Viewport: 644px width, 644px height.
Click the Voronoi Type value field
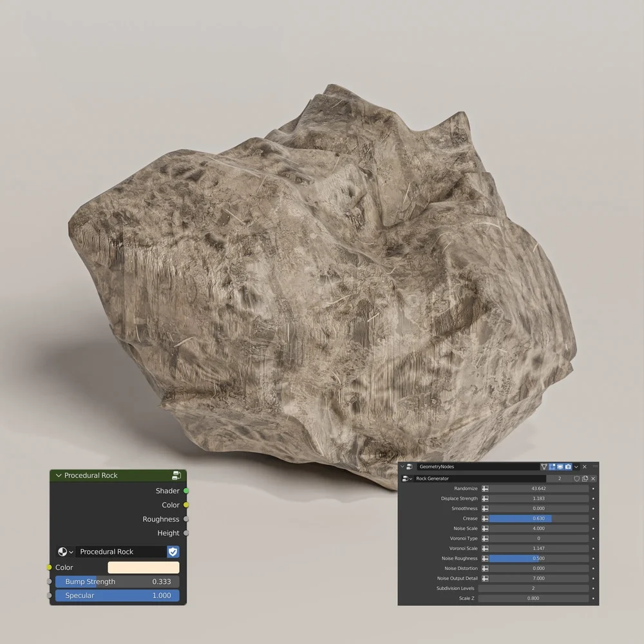[x=538, y=538]
